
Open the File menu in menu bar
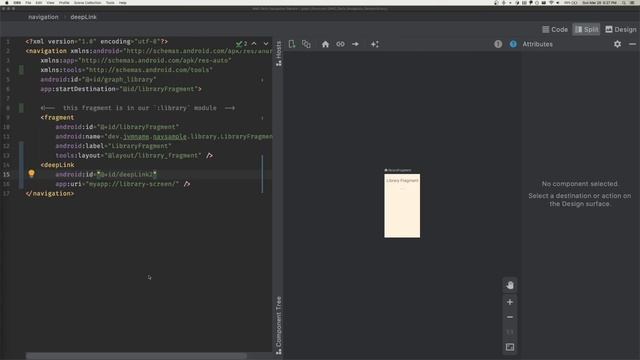28,2
